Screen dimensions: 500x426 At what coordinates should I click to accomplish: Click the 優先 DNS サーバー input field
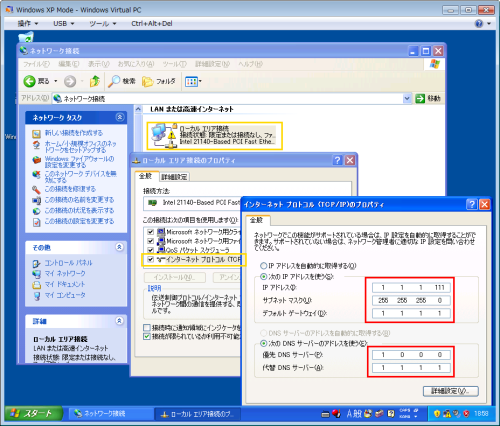[411, 355]
